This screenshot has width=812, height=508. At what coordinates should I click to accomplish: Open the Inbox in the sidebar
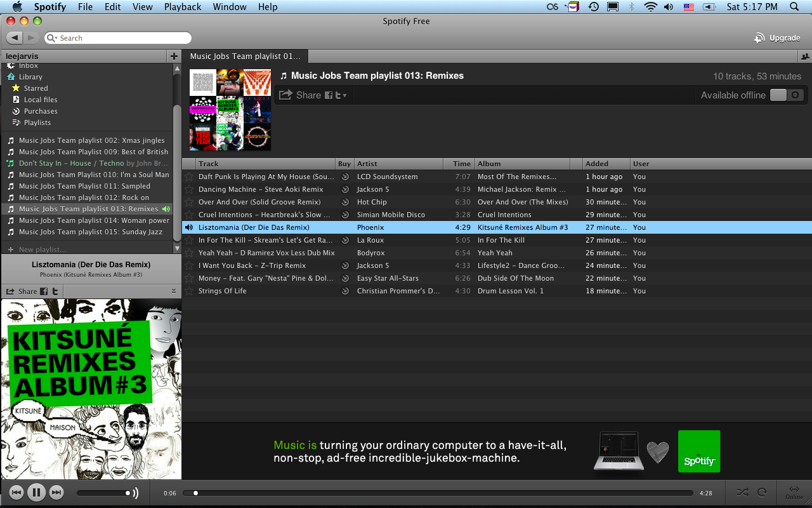29,65
